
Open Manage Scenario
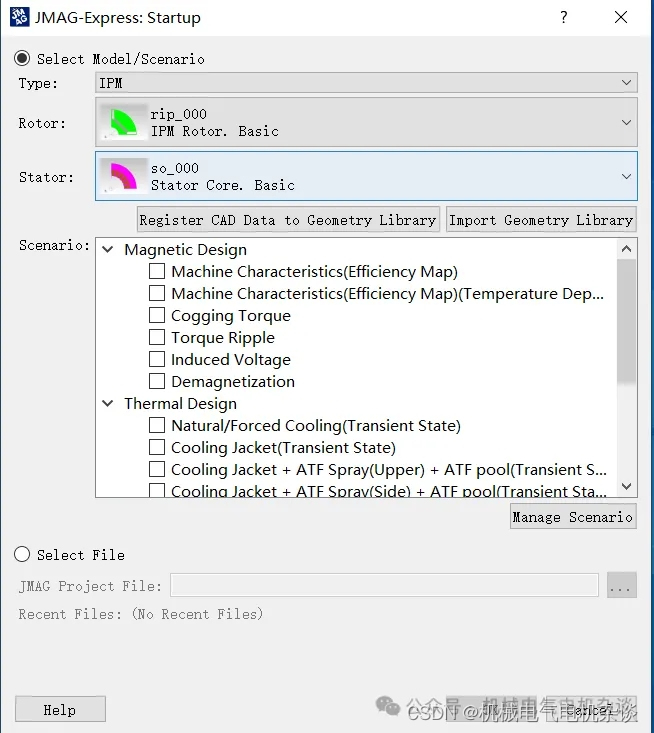pyautogui.click(x=573, y=517)
